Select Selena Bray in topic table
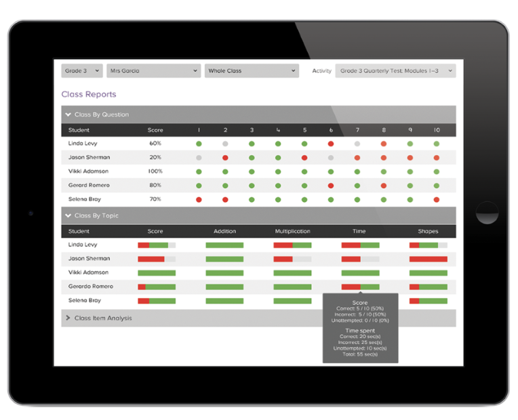 click(85, 300)
